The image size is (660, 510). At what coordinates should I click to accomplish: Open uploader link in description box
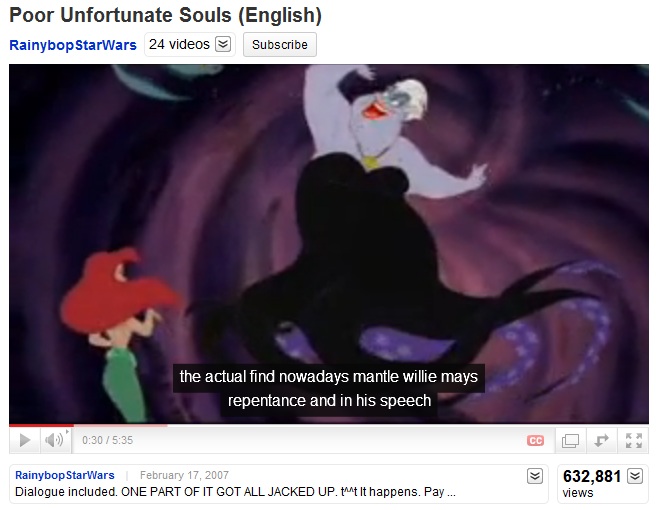(x=64, y=475)
